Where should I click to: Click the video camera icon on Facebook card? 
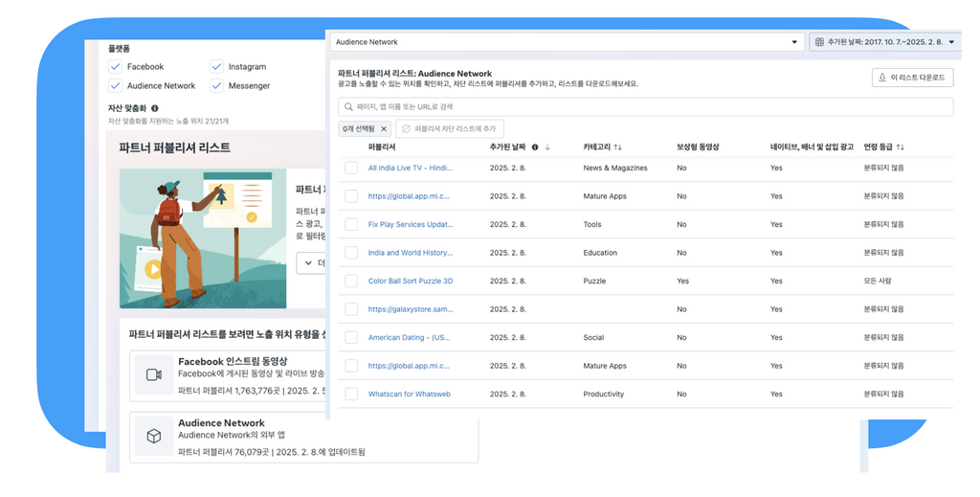(x=154, y=375)
